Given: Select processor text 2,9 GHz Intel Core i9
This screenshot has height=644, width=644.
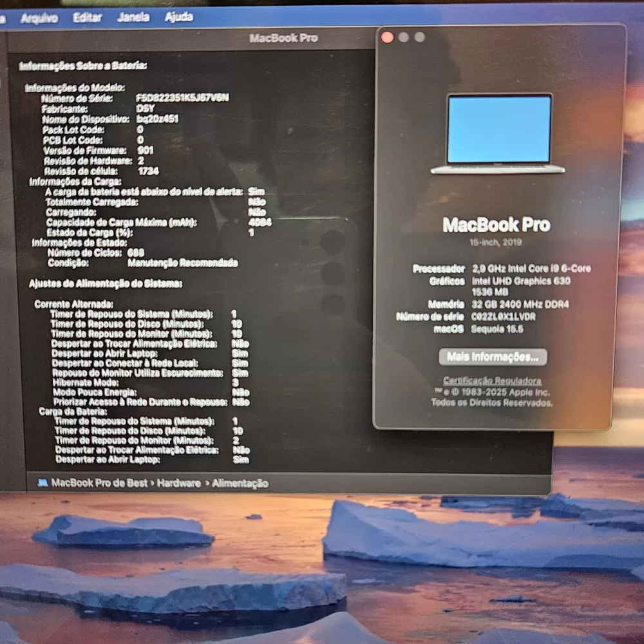Looking at the screenshot, I should point(531,269).
